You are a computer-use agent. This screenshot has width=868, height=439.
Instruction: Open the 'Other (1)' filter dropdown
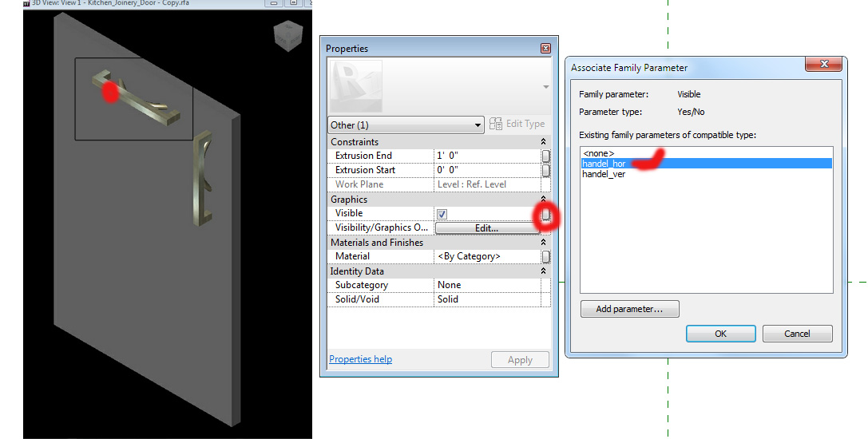pyautogui.click(x=406, y=125)
